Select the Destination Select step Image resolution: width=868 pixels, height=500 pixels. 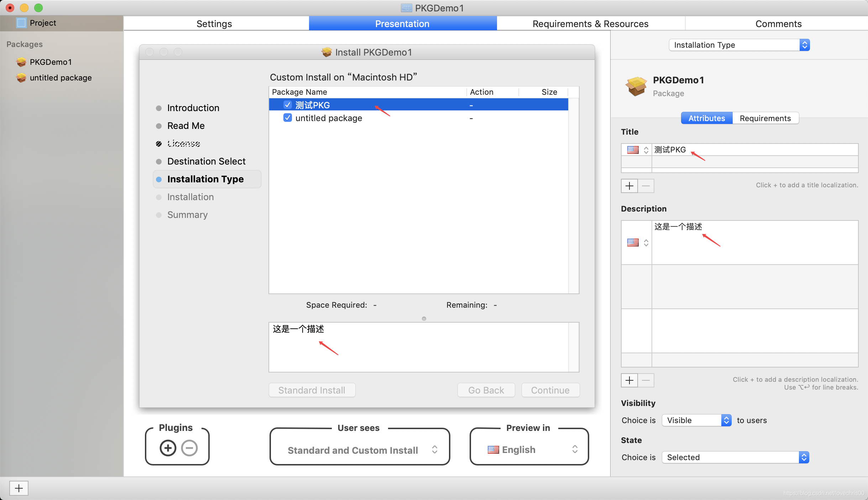pyautogui.click(x=206, y=161)
